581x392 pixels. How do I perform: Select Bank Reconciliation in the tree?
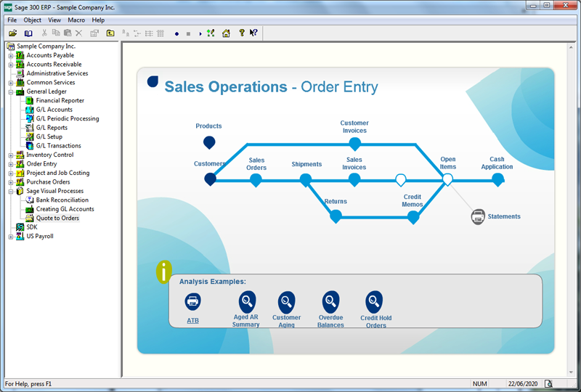(x=62, y=200)
